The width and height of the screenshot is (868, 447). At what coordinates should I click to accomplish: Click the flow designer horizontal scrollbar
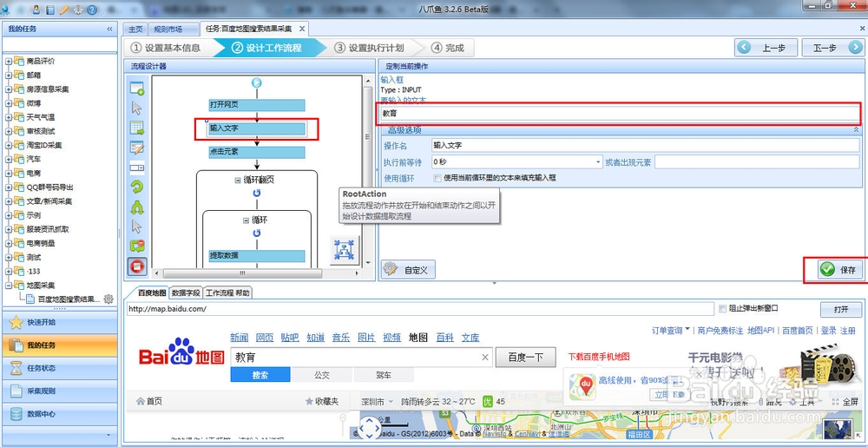(x=243, y=273)
